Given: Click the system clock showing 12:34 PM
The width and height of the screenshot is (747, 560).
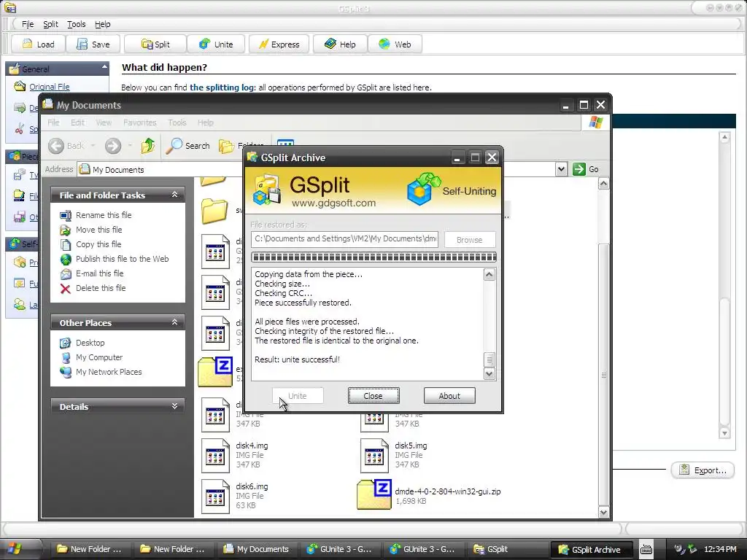Looking at the screenshot, I should (x=720, y=549).
